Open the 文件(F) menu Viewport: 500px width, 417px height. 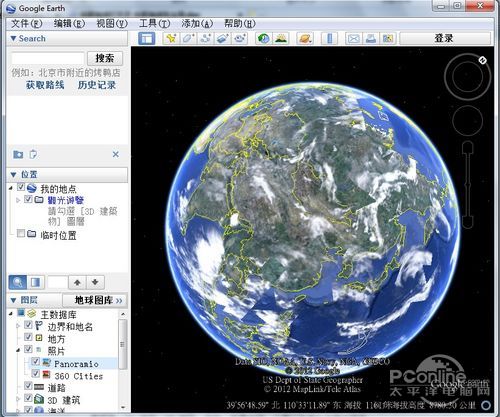pyautogui.click(x=27, y=23)
